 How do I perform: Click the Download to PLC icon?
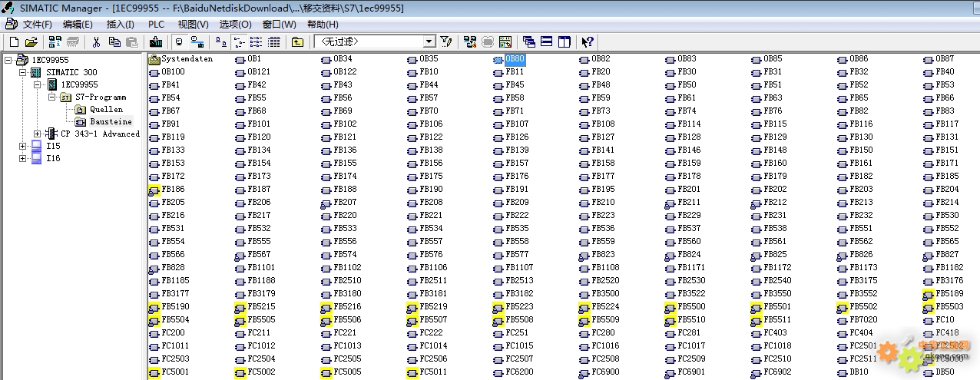point(155,41)
